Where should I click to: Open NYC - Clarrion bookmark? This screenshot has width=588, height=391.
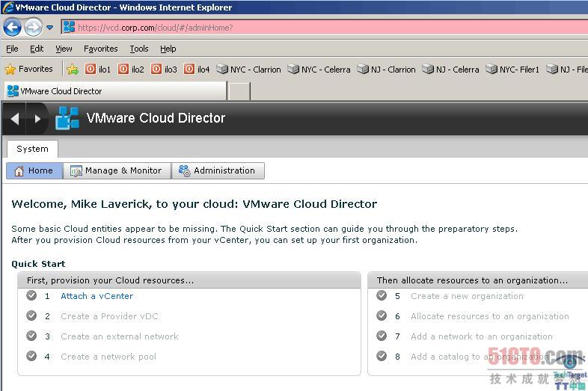pos(248,70)
